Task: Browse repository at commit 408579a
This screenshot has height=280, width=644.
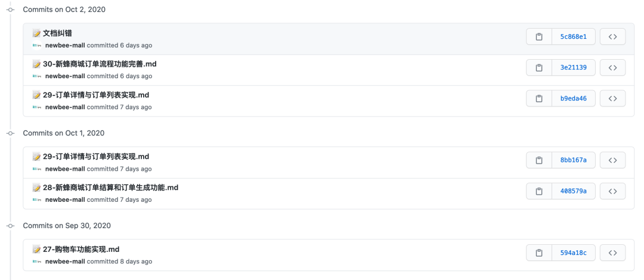Action: (613, 191)
